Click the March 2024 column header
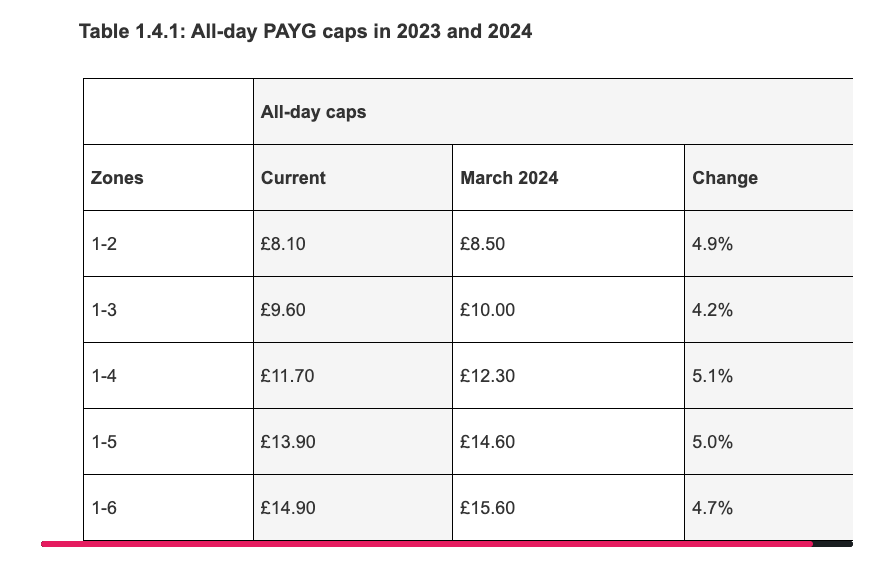Image resolution: width=889 pixels, height=566 pixels. (x=569, y=178)
